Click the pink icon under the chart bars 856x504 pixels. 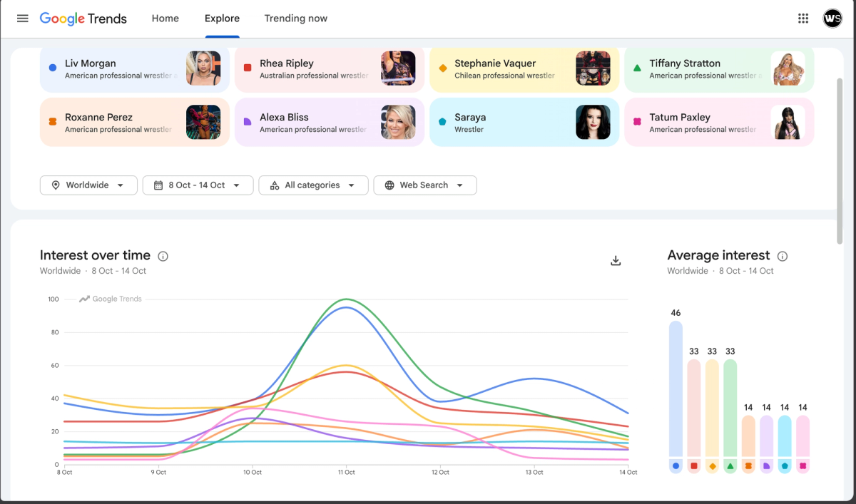[x=803, y=466]
